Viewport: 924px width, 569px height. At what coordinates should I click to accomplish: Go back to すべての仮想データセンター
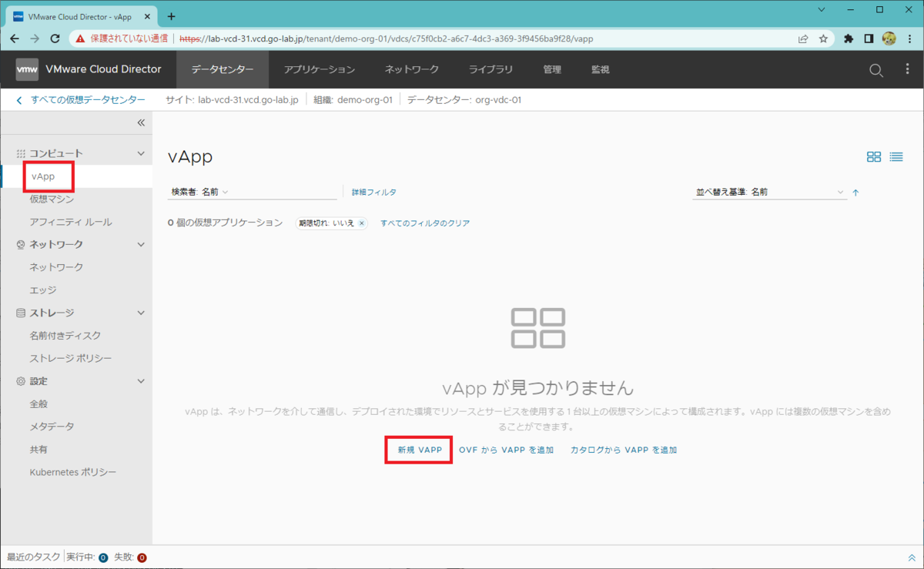[x=81, y=100]
